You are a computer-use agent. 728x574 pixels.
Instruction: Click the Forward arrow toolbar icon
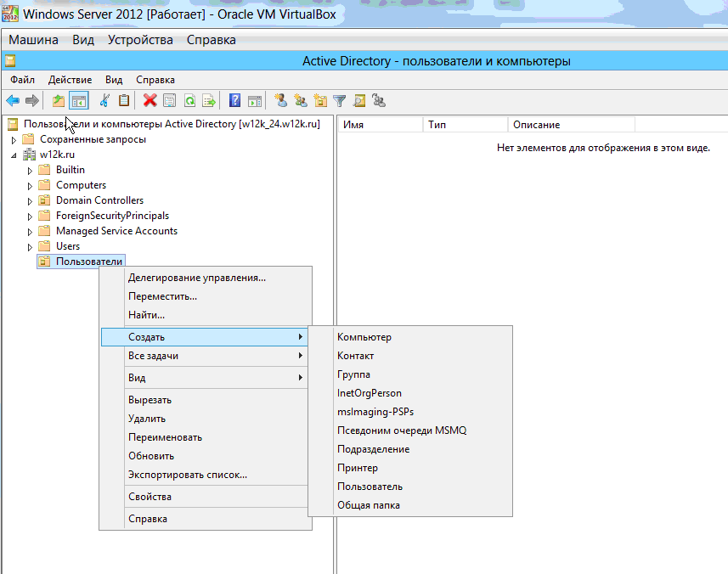(x=32, y=100)
